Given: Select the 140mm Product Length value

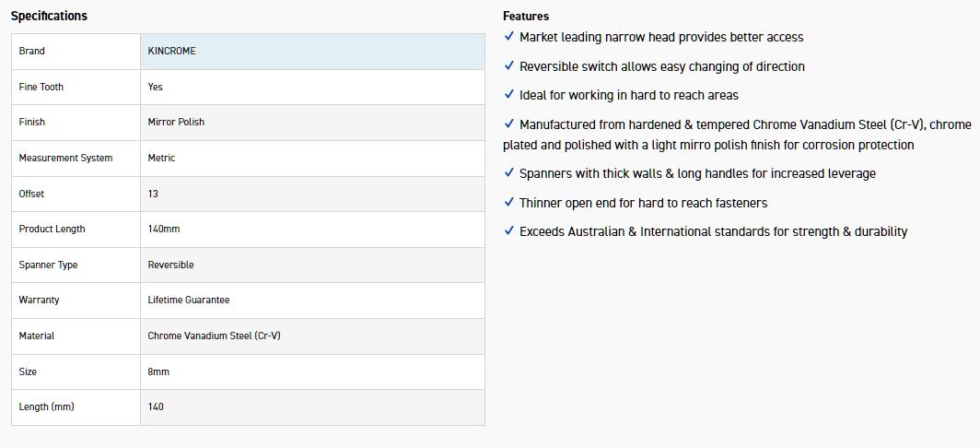Looking at the screenshot, I should 164,230.
